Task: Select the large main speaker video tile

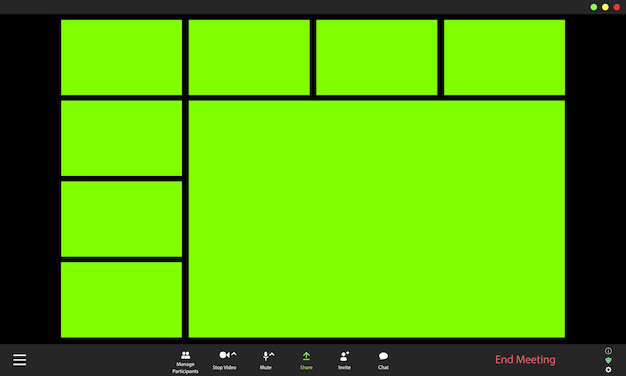Action: [376, 219]
